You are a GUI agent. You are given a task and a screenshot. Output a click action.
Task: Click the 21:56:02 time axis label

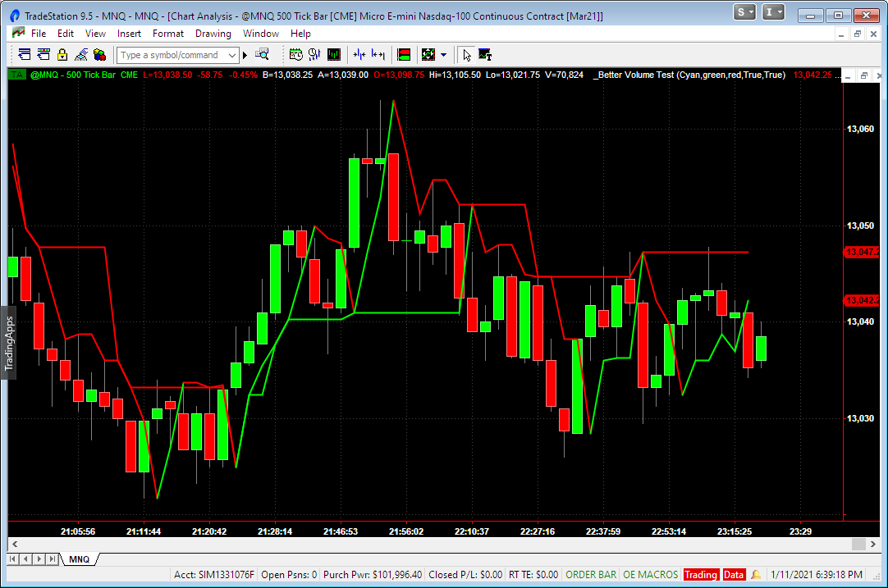(x=406, y=531)
